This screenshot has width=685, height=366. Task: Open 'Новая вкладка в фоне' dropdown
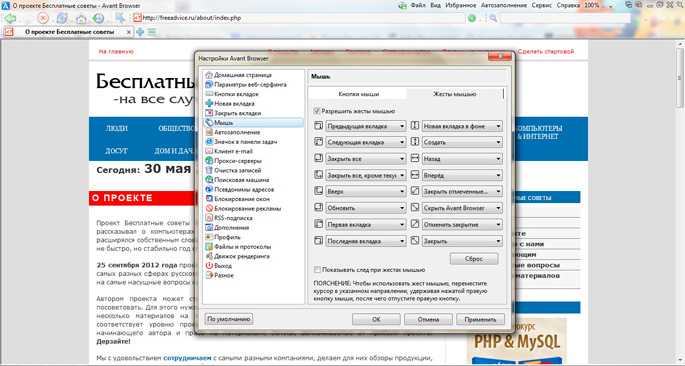click(x=462, y=126)
